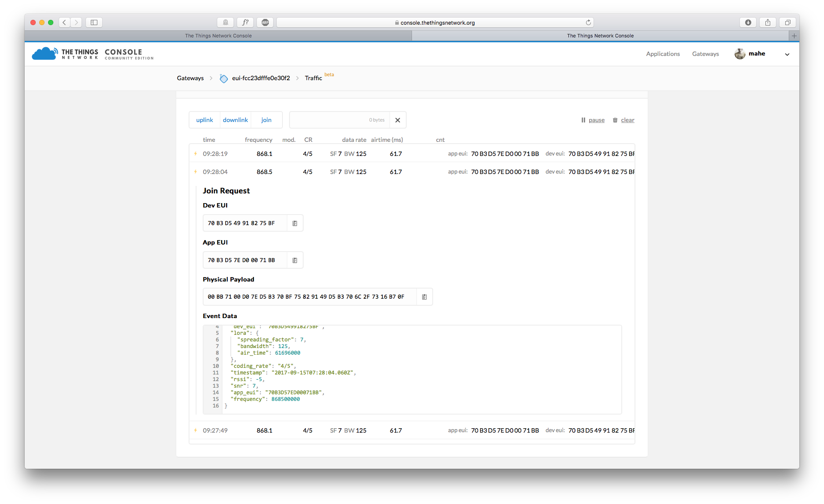This screenshot has height=504, width=824.
Task: Click the lightning icon on 09:27:49 row
Action: (x=196, y=430)
